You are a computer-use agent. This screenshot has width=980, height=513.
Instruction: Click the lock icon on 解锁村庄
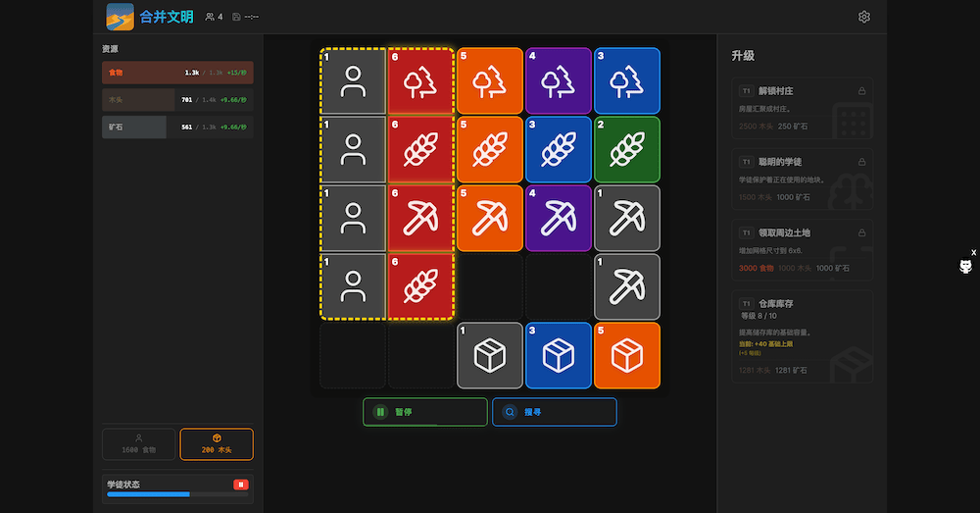click(x=861, y=91)
